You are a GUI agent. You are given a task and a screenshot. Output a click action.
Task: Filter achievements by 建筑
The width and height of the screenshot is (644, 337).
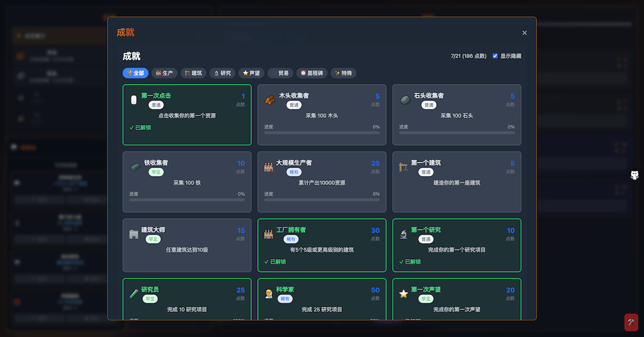coord(193,73)
